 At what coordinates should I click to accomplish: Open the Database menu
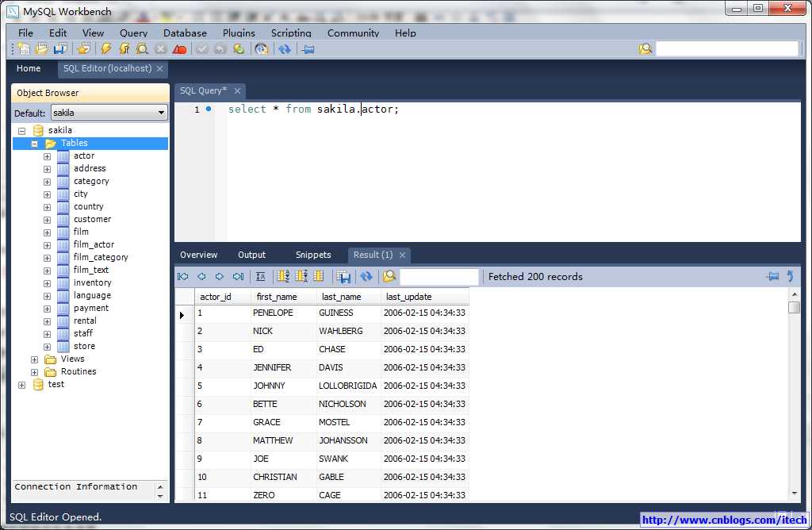coord(185,33)
